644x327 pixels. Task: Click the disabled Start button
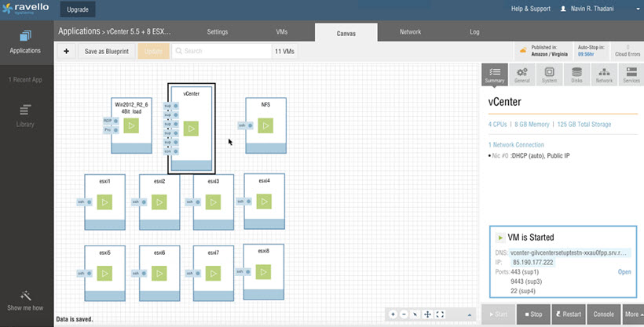tap(498, 314)
